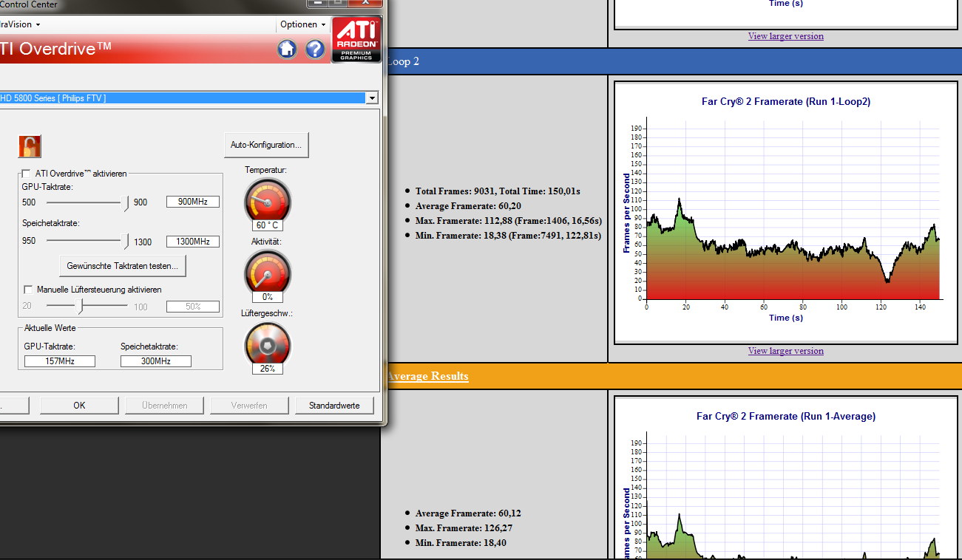Click the Run 1-Loop2 framerate chart
Screen dimensions: 962x560
tap(785, 212)
